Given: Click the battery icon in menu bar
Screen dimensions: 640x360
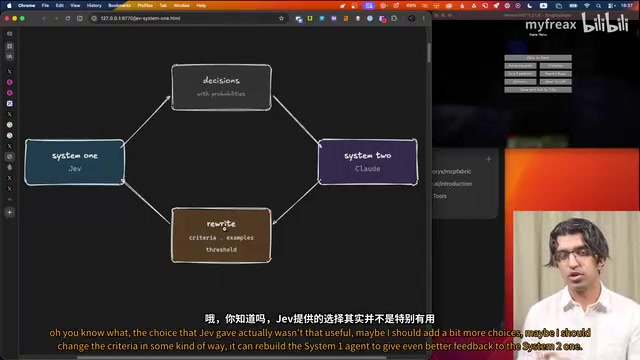Looking at the screenshot, I should [573, 6].
